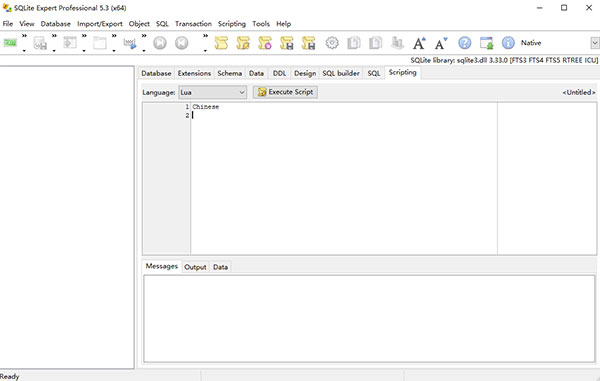Viewport: 600px width, 381px height.
Task: Switch to the Database tab
Action: pos(156,73)
